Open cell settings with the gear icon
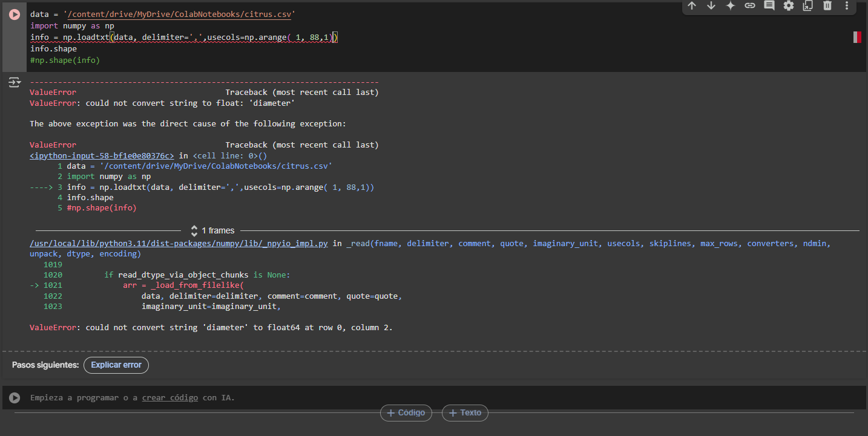This screenshot has width=868, height=436. click(x=789, y=5)
